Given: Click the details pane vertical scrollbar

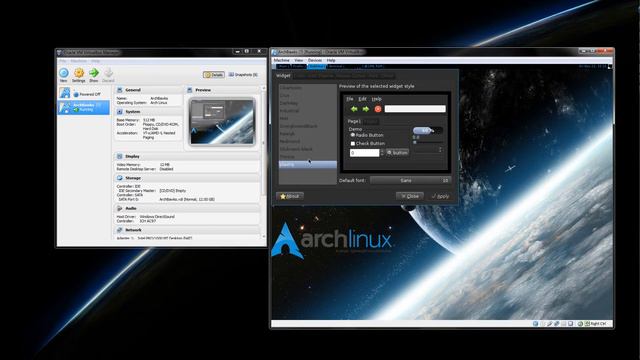Looking at the screenshot, I should coord(263,162).
